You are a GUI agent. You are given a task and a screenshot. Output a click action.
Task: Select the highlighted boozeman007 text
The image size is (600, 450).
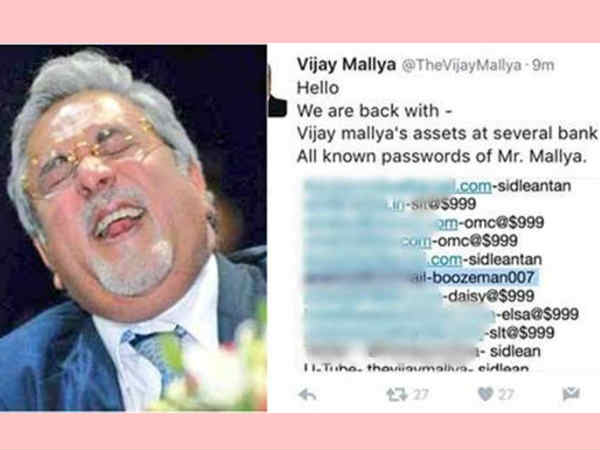click(x=483, y=278)
